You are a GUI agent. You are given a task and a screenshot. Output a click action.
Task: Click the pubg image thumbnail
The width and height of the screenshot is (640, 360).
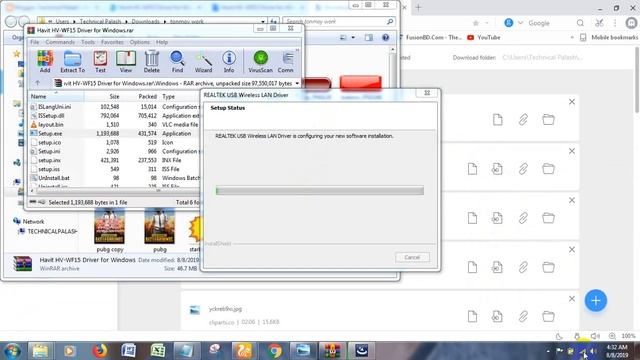(x=160, y=230)
